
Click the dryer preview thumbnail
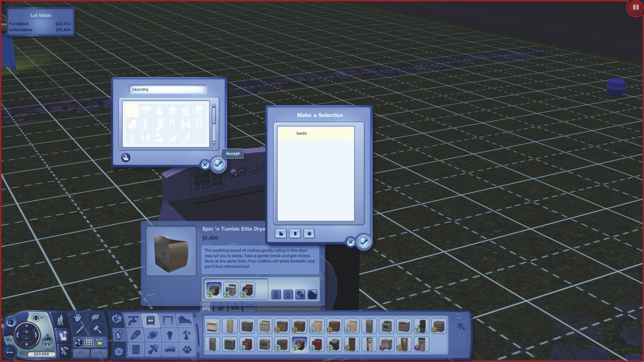171,251
